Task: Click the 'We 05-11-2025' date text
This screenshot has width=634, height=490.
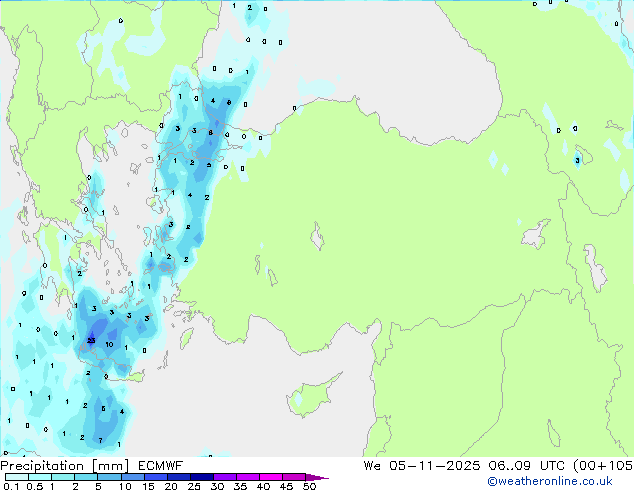Action: (x=422, y=466)
